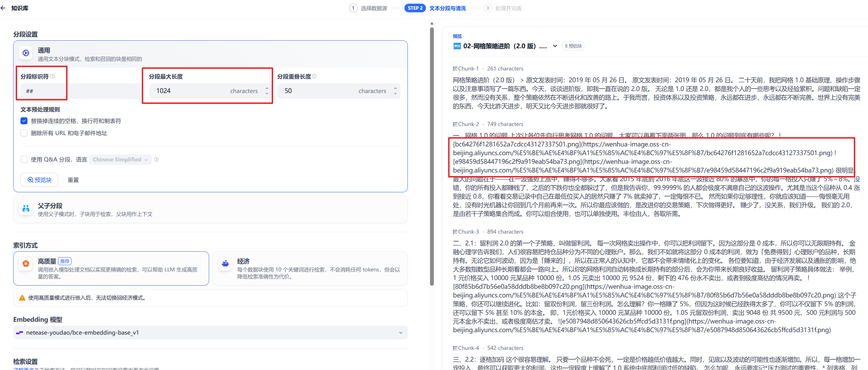This screenshot has height=370, width=868.
Task: Expand the Embedding 模型 selector
Action: [401, 332]
